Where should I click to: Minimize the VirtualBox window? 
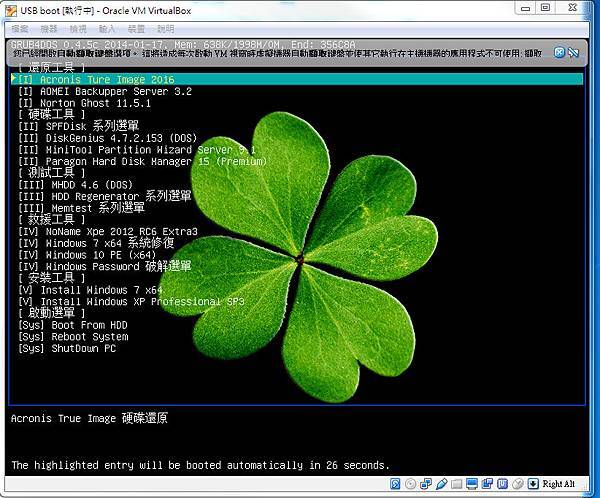(x=526, y=8)
